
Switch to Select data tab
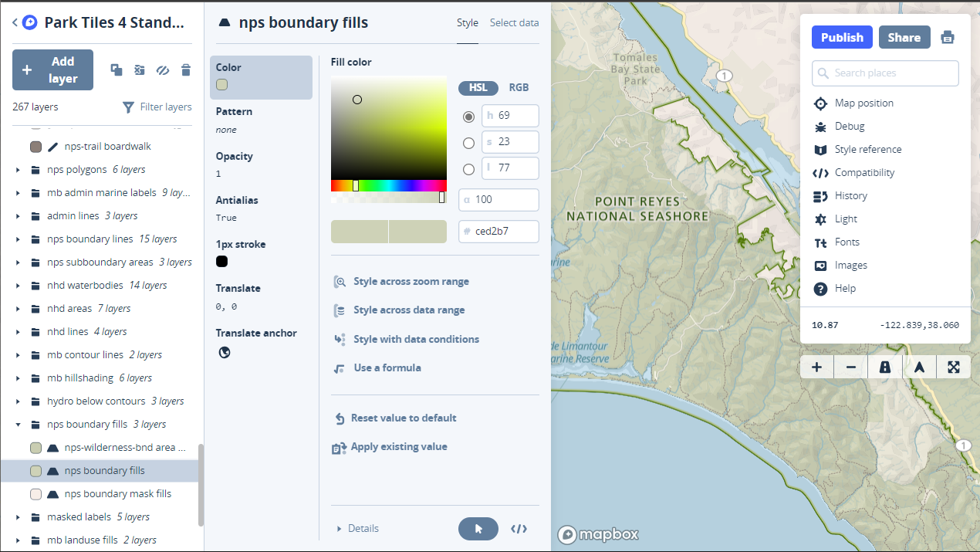coord(515,23)
